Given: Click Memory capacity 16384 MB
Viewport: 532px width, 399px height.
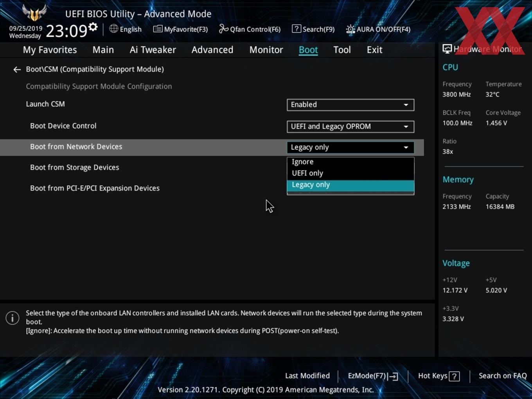Looking at the screenshot, I should coord(500,207).
